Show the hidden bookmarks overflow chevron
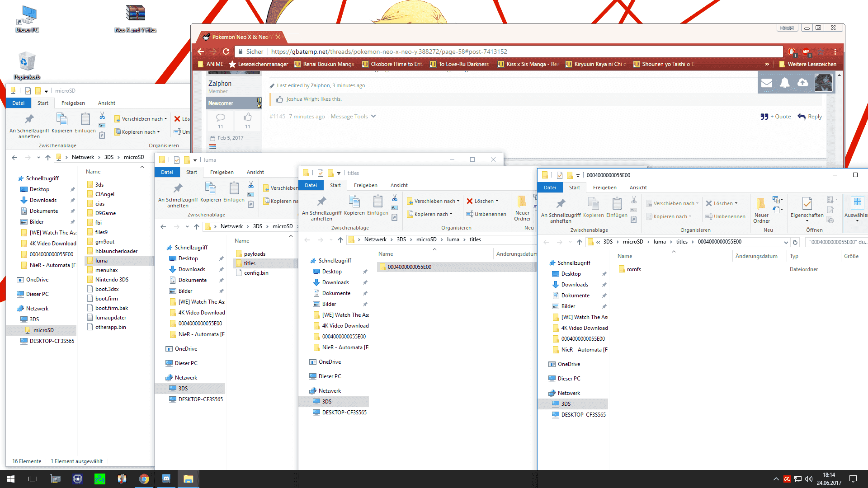 point(767,64)
